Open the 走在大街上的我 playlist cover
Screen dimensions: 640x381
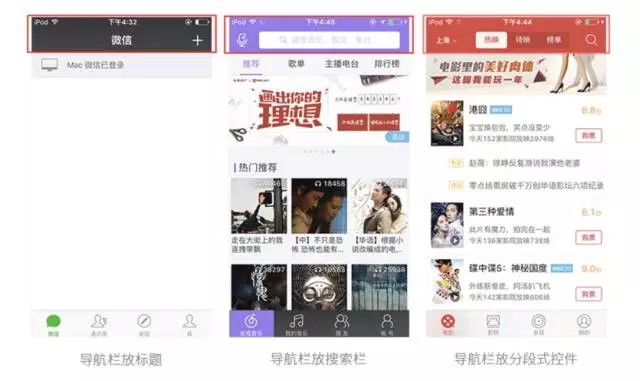259,206
